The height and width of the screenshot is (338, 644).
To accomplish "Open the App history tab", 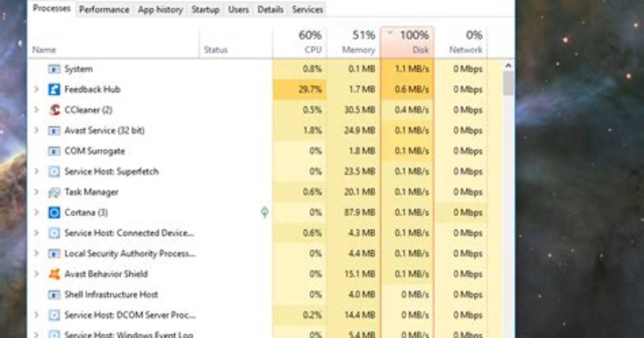I will click(160, 10).
